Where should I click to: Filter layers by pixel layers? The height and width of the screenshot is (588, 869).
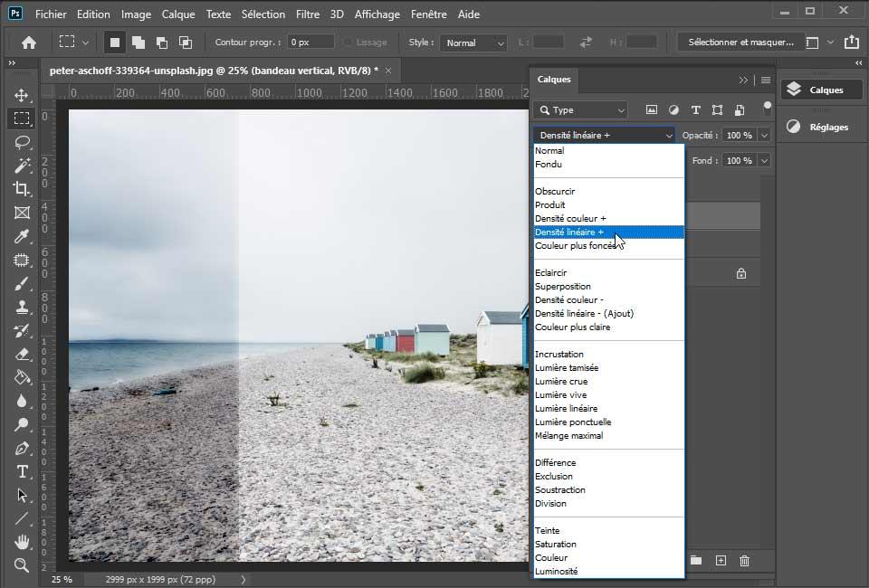(x=651, y=110)
